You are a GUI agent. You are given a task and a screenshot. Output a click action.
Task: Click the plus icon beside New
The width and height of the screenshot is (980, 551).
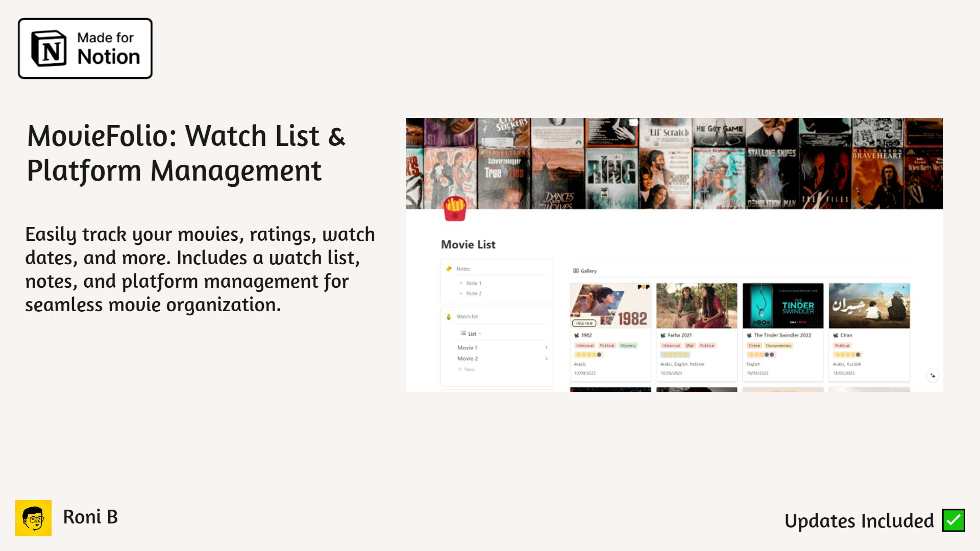(x=460, y=369)
